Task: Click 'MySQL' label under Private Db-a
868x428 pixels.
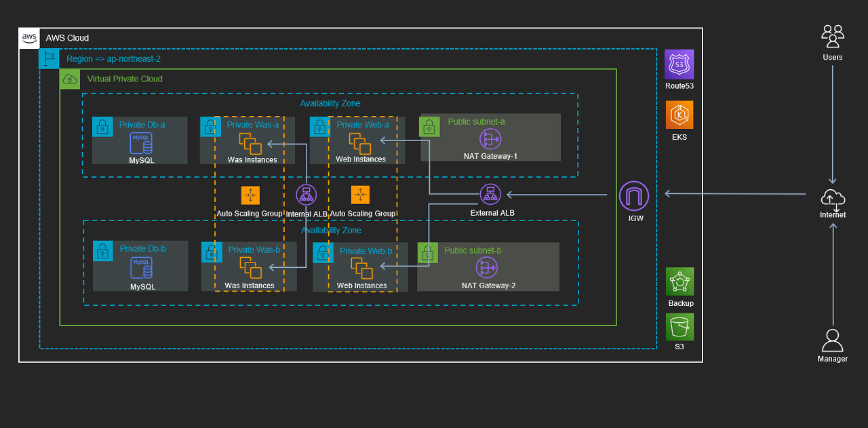Action: tap(142, 161)
